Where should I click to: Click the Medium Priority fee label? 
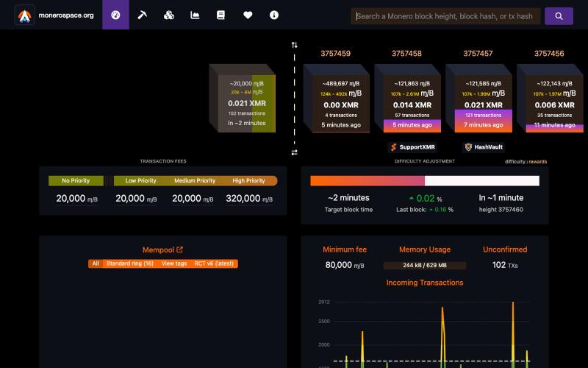click(195, 180)
